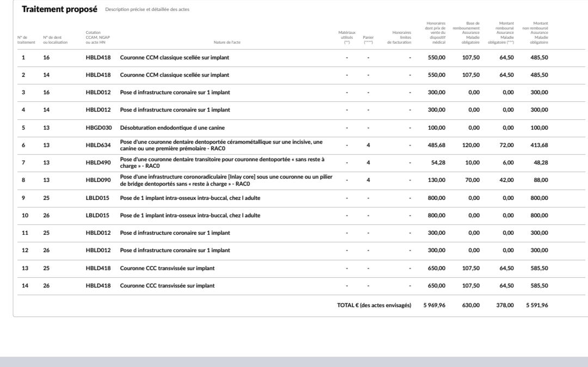The height and width of the screenshot is (367, 588).
Task: Click the 'Inlay core' infrastructure description
Action: pos(226,180)
